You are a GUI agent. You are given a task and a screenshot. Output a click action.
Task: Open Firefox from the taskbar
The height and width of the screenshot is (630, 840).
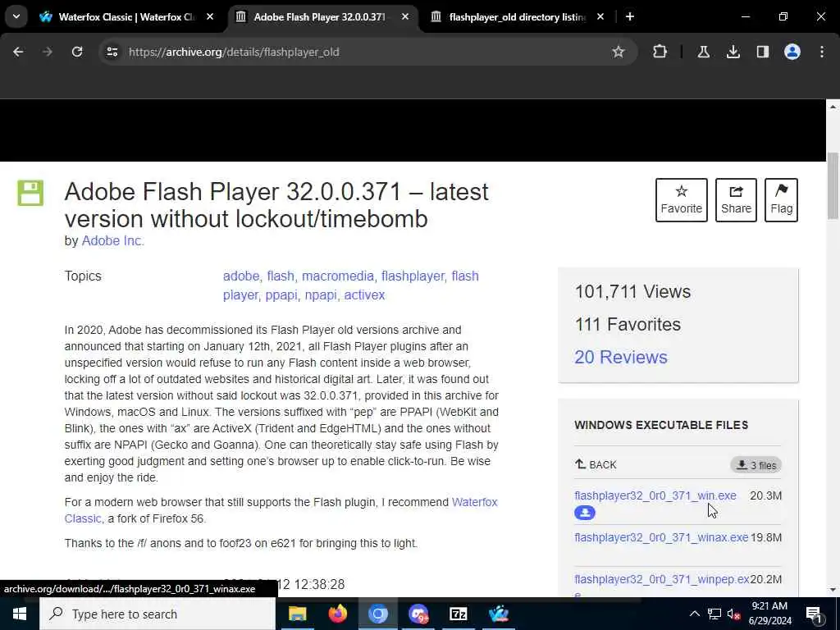[337, 614]
